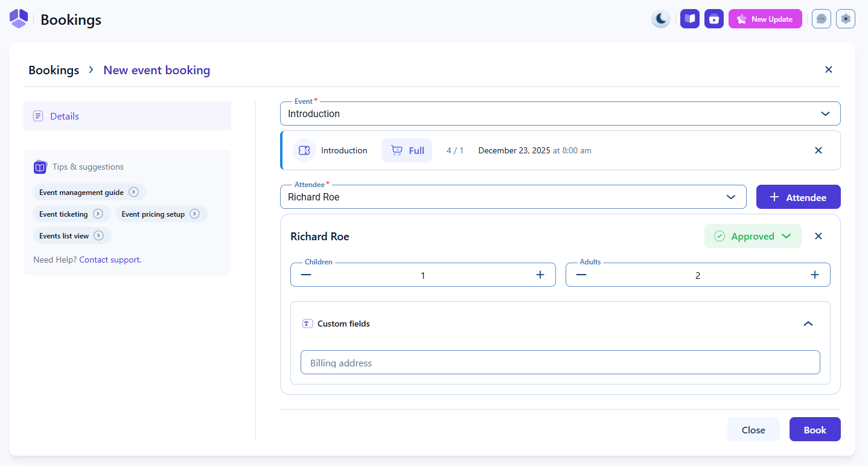Close the New event booking panel
This screenshot has height=466, width=868.
pyautogui.click(x=829, y=69)
